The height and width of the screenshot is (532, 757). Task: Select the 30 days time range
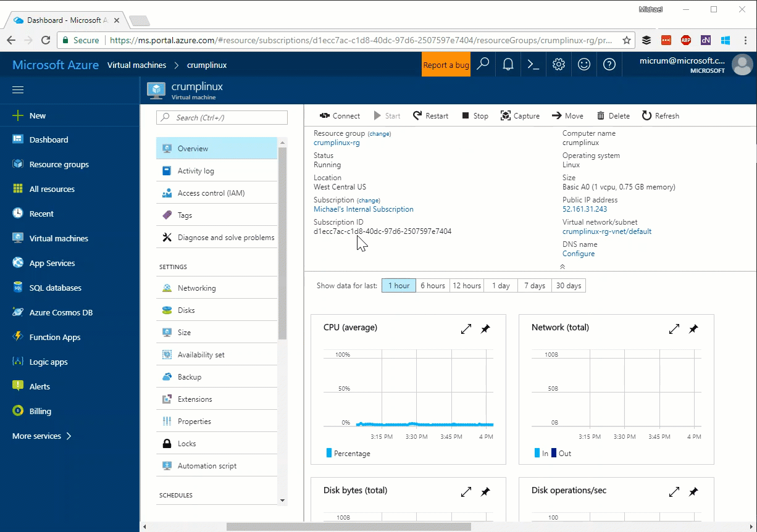(x=568, y=286)
